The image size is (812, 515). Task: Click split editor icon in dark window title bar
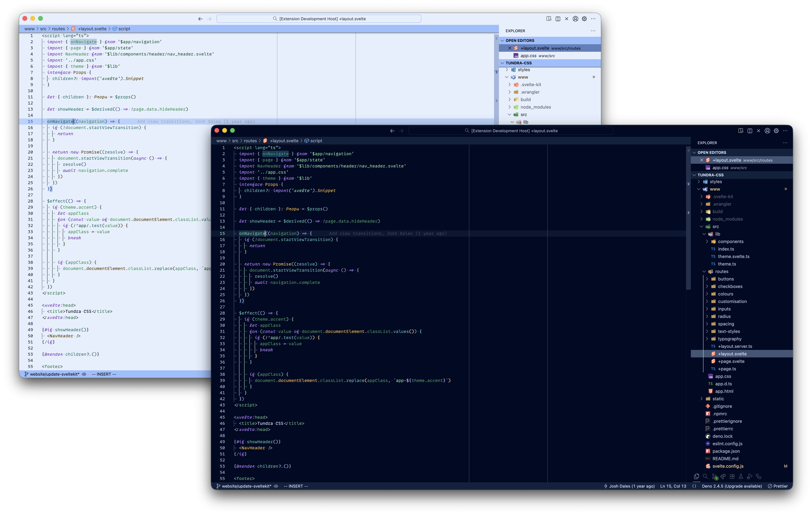point(750,131)
